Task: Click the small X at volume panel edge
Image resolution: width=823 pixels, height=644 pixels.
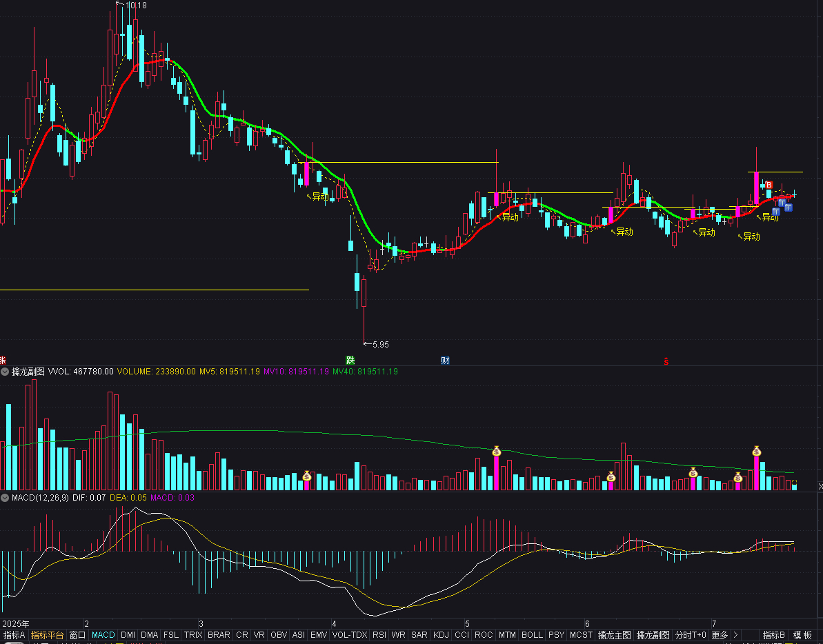Action: pyautogui.click(x=820, y=487)
